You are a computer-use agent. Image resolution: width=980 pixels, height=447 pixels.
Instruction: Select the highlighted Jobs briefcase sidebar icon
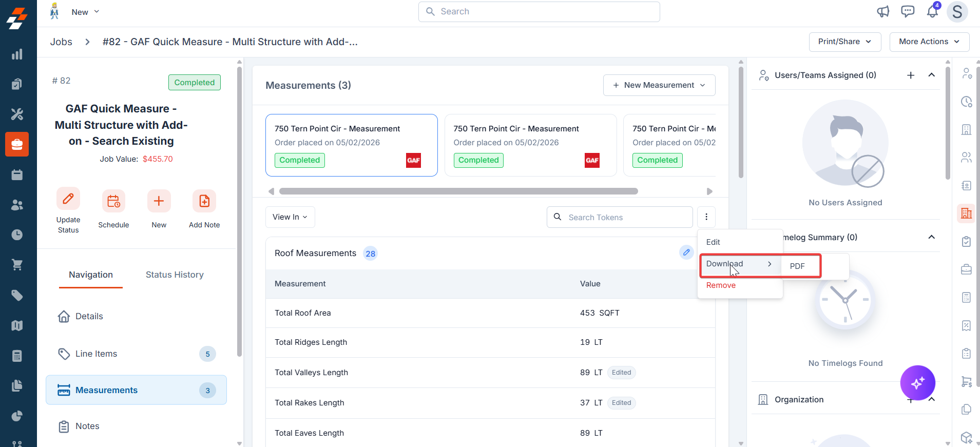17,144
